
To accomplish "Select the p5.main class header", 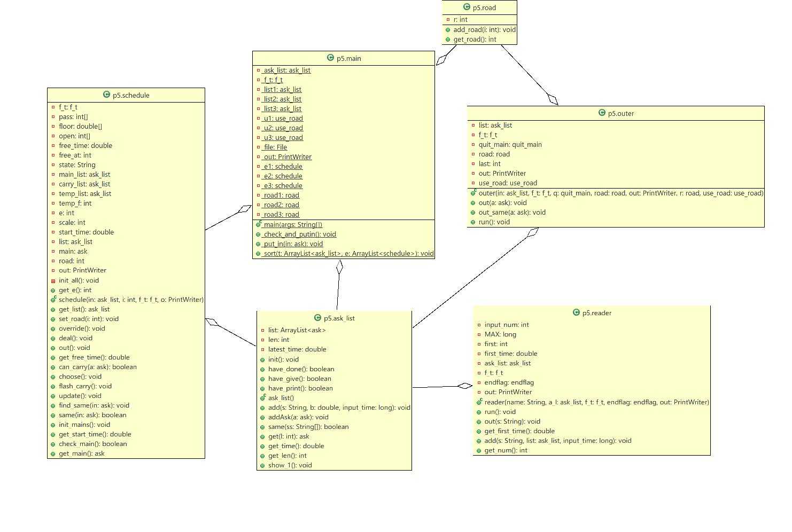I will pos(344,58).
